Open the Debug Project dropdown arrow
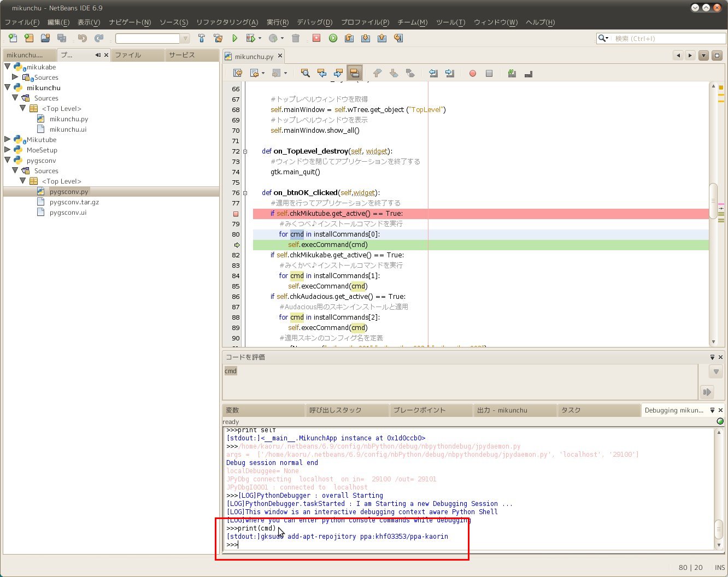The image size is (728, 577). (x=282, y=38)
